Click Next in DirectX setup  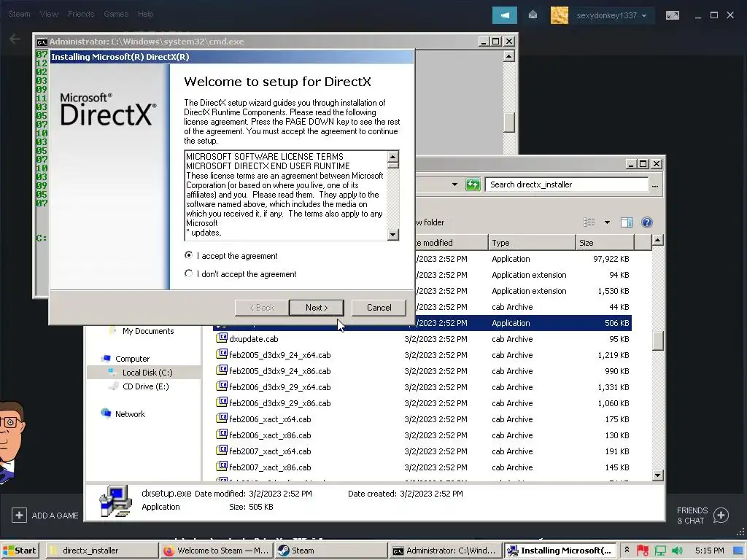pyautogui.click(x=317, y=308)
